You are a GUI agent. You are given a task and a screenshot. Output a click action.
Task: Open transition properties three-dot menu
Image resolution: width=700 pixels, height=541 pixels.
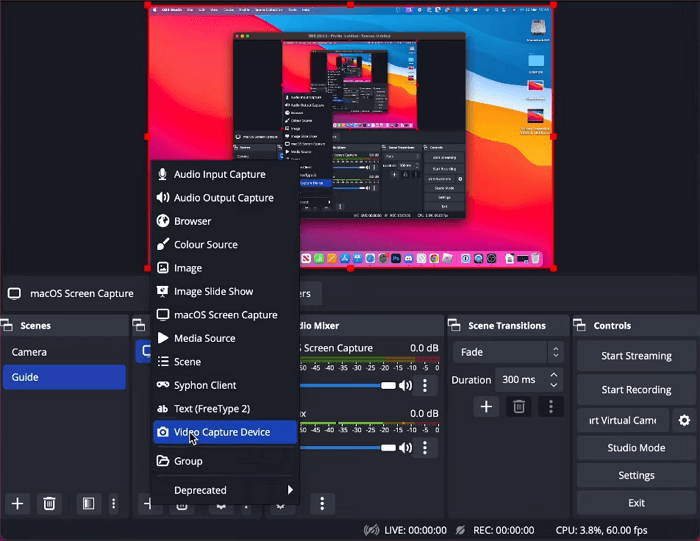tap(551, 407)
